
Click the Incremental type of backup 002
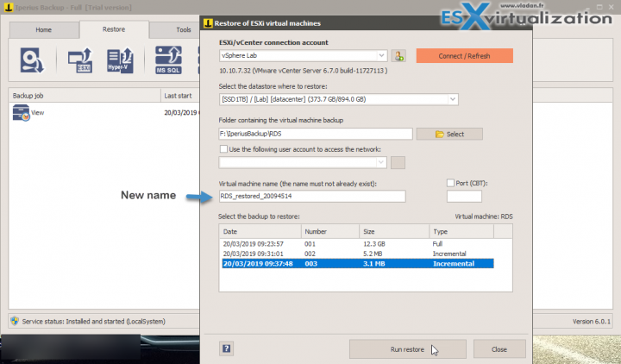(x=449, y=254)
